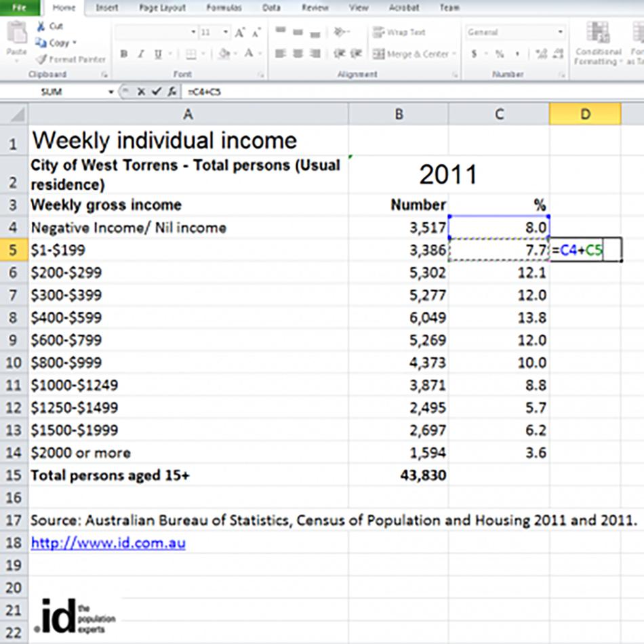This screenshot has width=644, height=644.
Task: Expand the font size dropdown
Action: 226,32
